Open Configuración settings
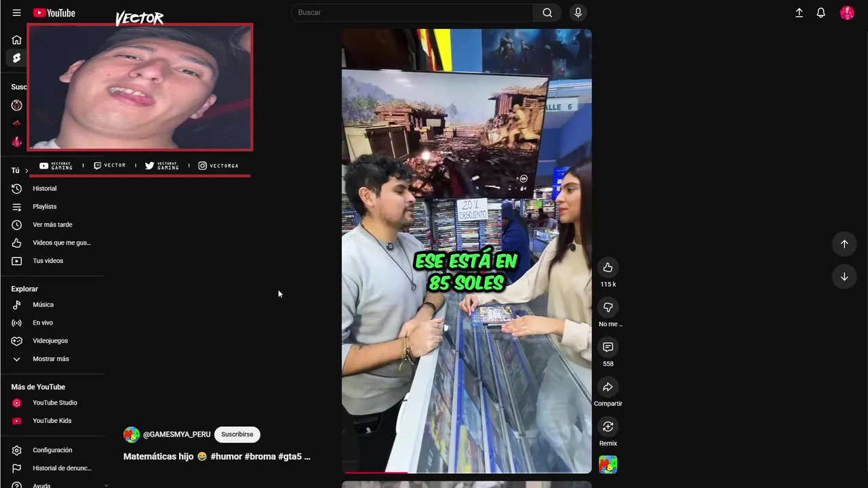868x488 pixels. pyautogui.click(x=52, y=450)
